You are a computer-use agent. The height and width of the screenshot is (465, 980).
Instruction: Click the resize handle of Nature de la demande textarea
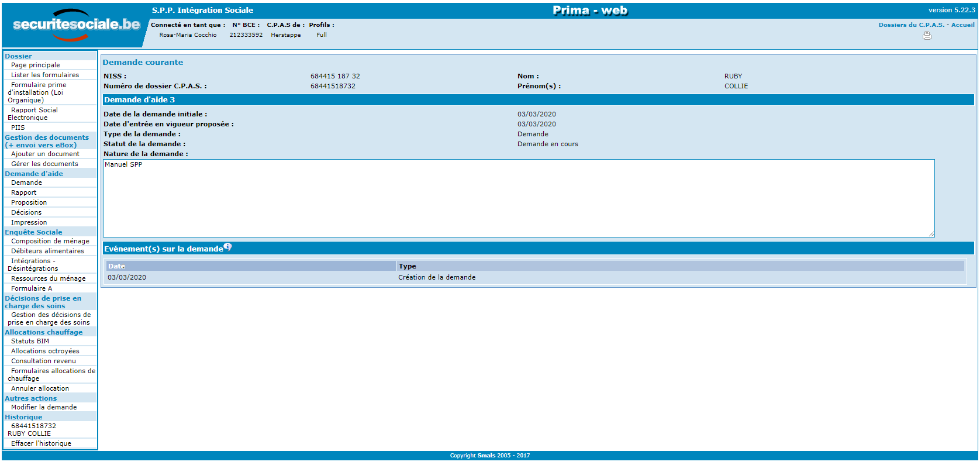point(931,234)
